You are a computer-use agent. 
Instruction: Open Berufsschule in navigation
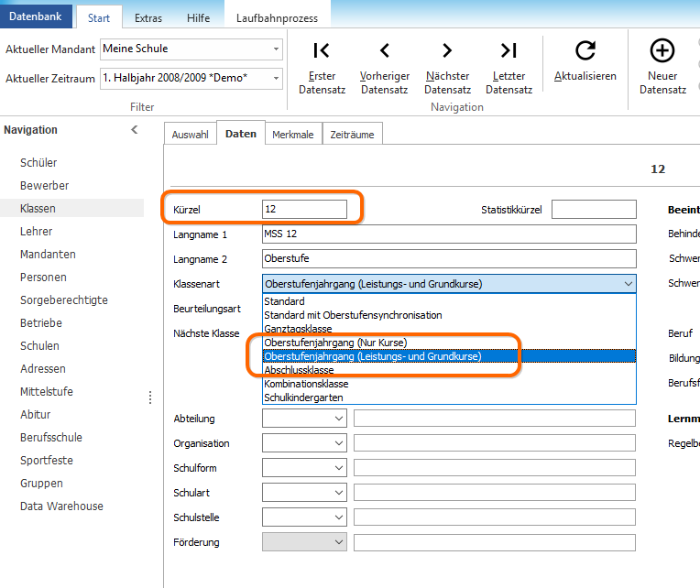tap(51, 437)
